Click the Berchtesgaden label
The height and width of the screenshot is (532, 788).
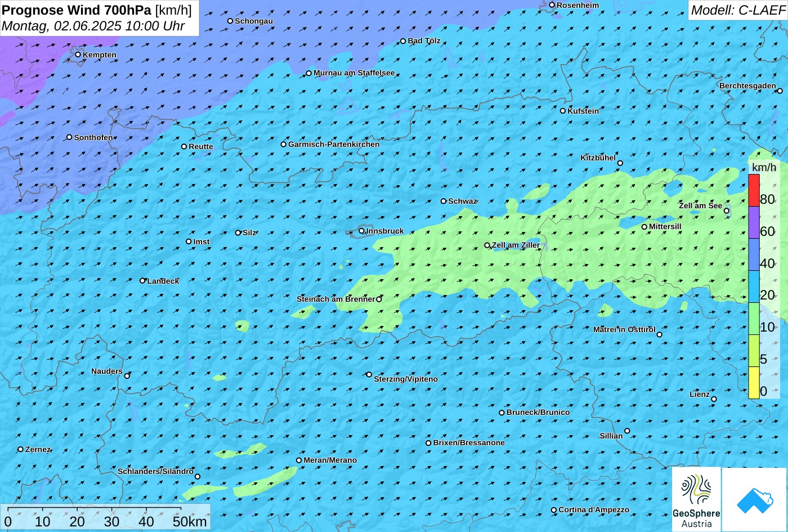point(747,86)
